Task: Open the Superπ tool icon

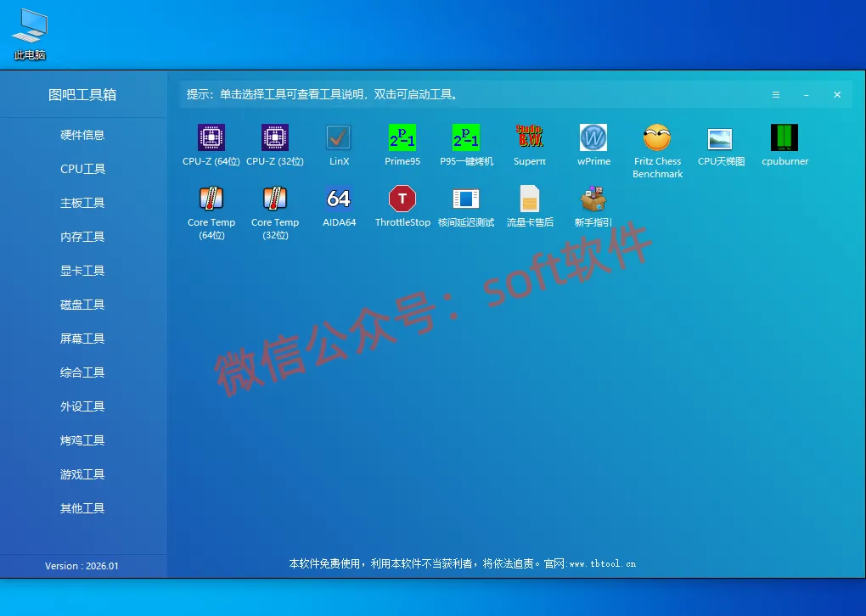Action: 530,137
